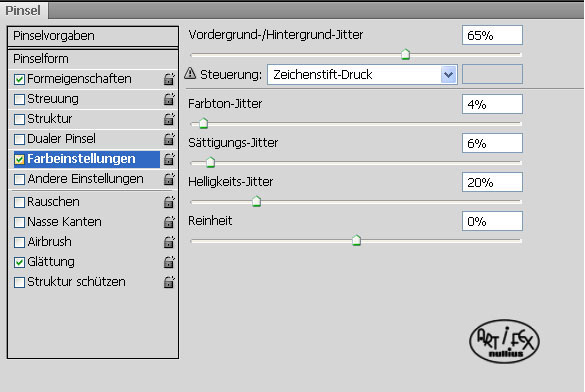Click the lock icon next to Airbrush
Screen dimensions: 585x392
point(169,242)
